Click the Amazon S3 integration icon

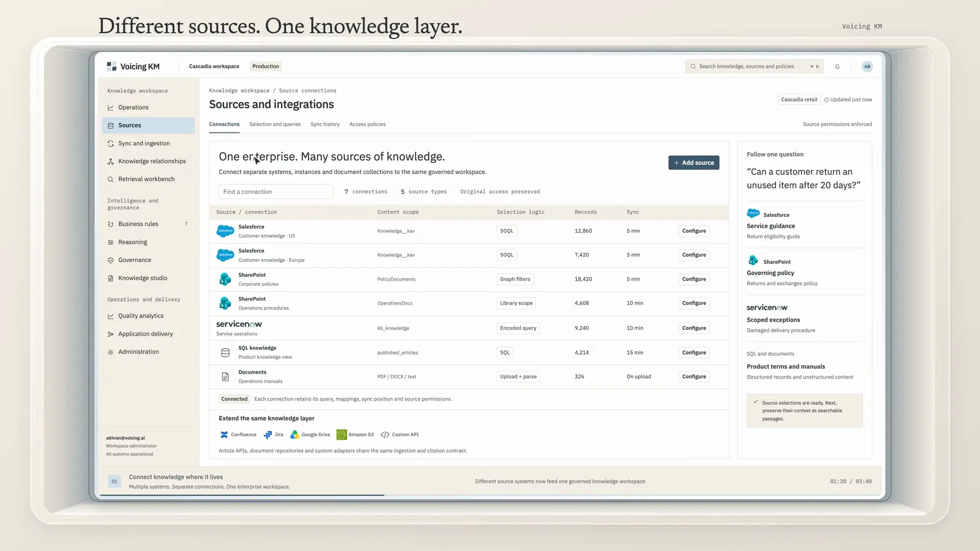coord(341,435)
